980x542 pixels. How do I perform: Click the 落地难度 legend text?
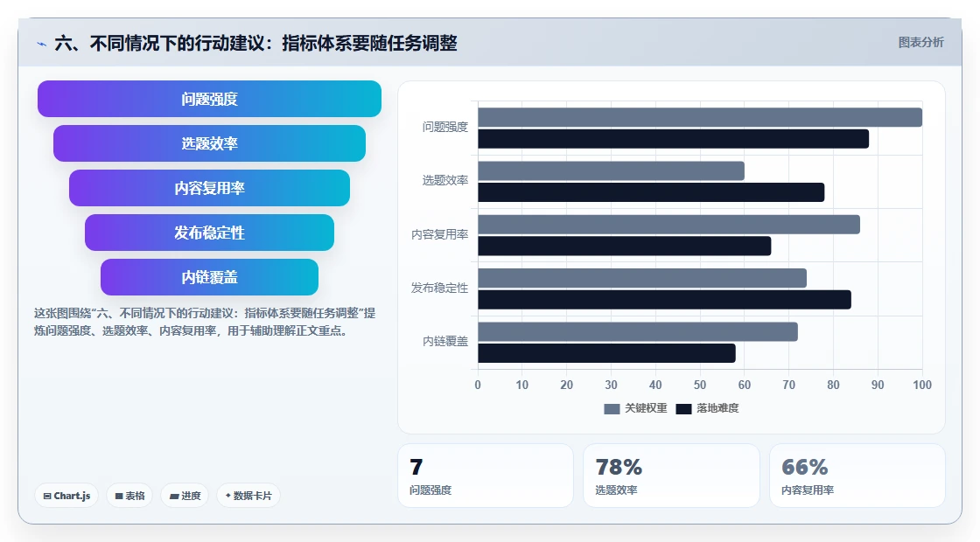[717, 408]
